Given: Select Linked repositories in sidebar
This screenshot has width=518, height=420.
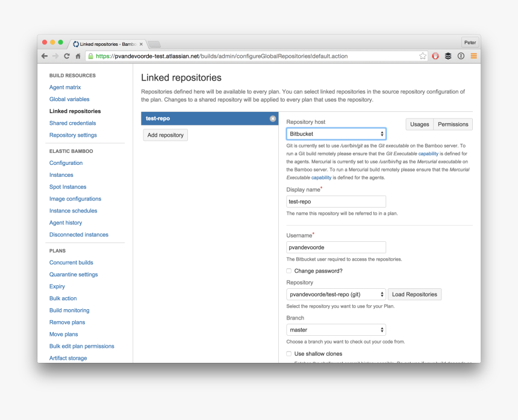Looking at the screenshot, I should [x=75, y=111].
